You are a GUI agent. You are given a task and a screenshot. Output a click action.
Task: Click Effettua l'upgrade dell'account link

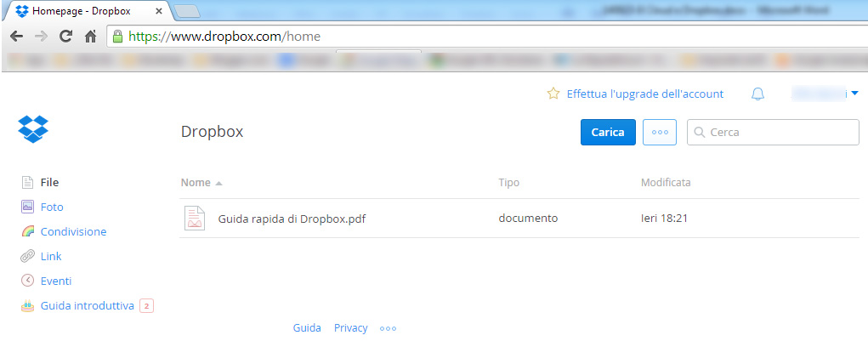click(x=645, y=94)
